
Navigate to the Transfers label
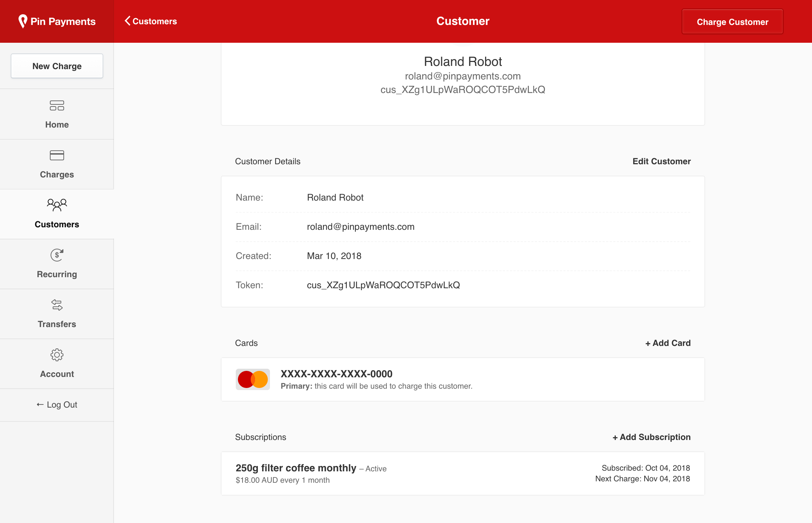coord(57,324)
